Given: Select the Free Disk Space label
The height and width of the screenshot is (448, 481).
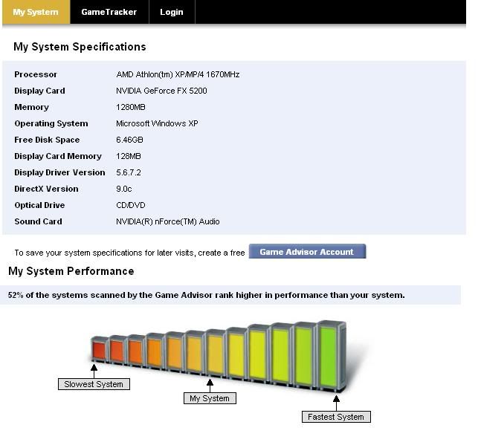Looking at the screenshot, I should click(47, 140).
